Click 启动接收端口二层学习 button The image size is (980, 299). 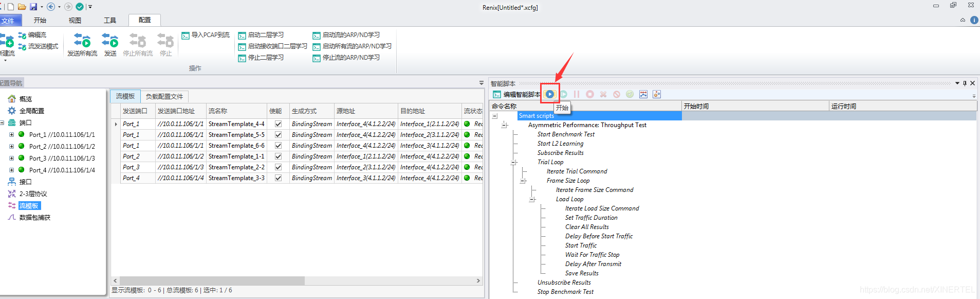point(273,46)
